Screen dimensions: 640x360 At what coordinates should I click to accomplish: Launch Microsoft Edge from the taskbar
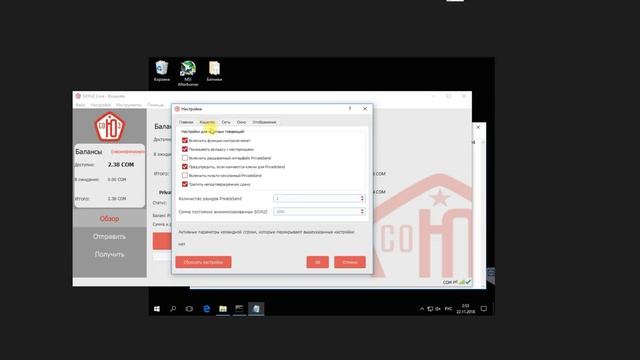coord(207,309)
